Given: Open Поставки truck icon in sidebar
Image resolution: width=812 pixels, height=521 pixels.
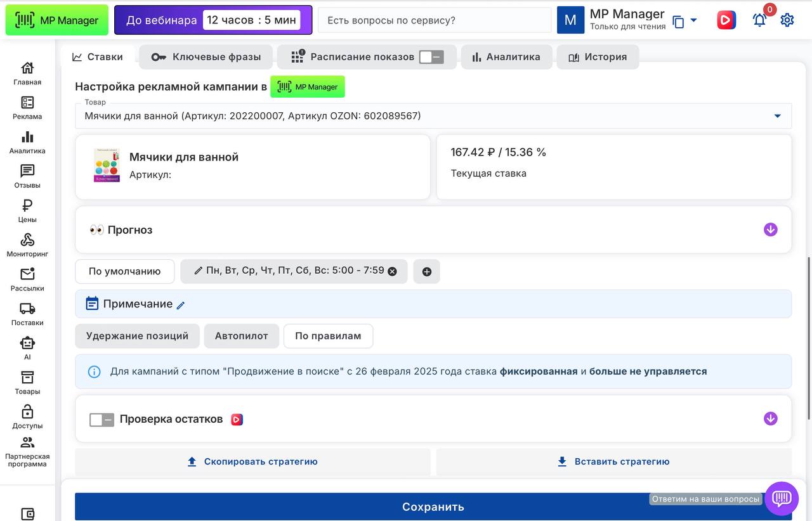Looking at the screenshot, I should pos(27,313).
